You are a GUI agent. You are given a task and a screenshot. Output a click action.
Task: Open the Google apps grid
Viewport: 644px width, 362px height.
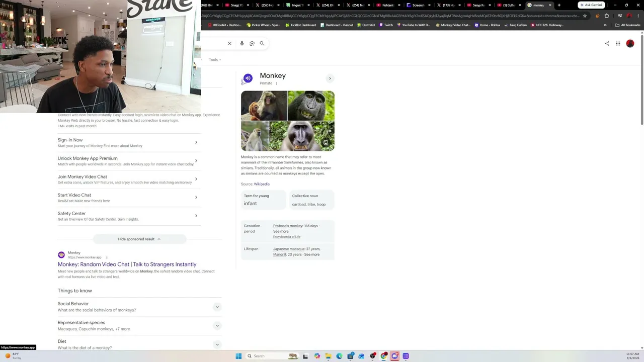click(x=618, y=44)
